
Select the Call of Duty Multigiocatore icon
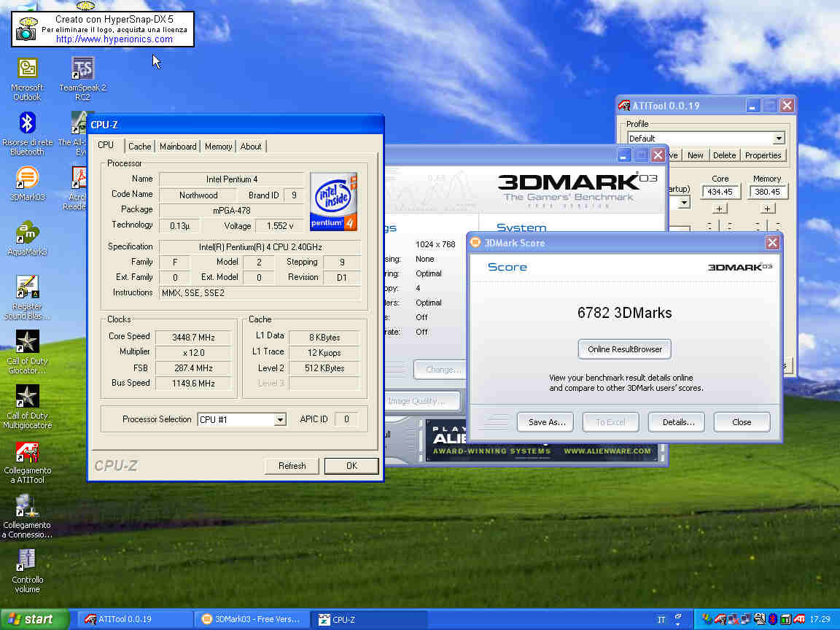coord(27,406)
